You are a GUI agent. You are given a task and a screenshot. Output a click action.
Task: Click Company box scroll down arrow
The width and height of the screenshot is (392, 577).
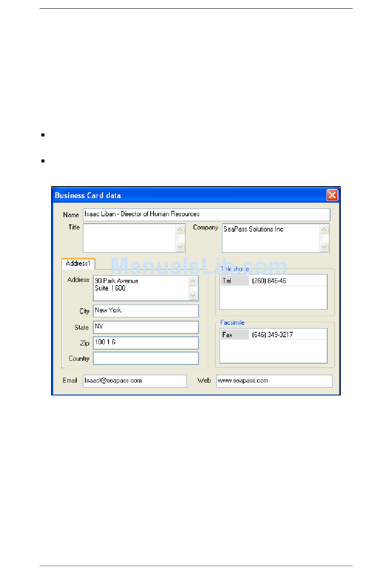coord(324,247)
